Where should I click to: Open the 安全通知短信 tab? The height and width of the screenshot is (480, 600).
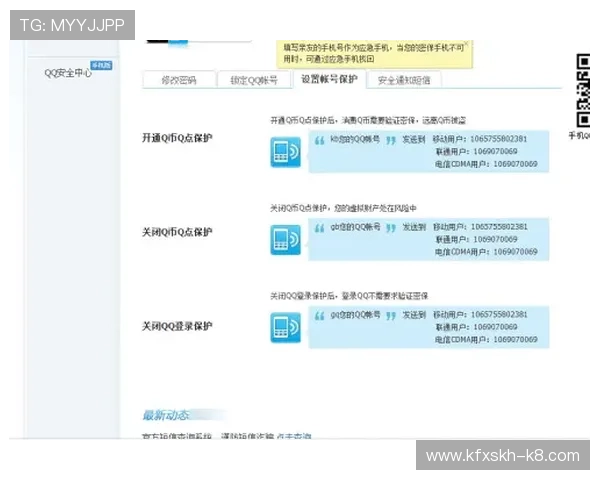pyautogui.click(x=404, y=80)
